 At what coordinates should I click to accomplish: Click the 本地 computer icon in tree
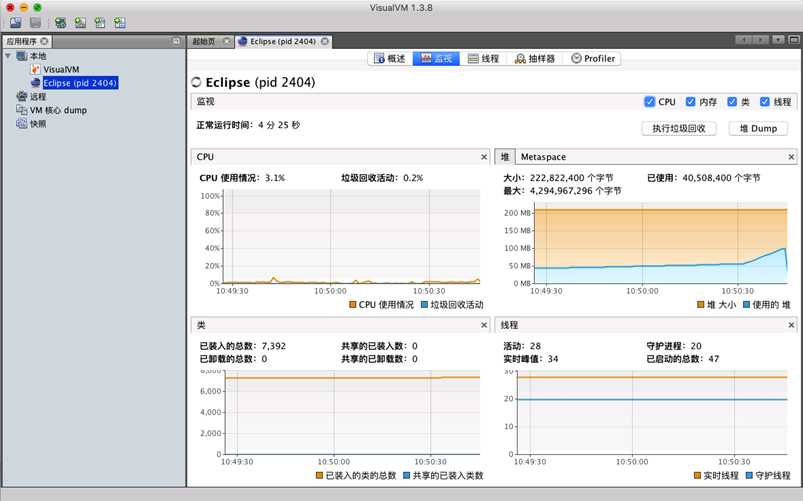point(22,56)
